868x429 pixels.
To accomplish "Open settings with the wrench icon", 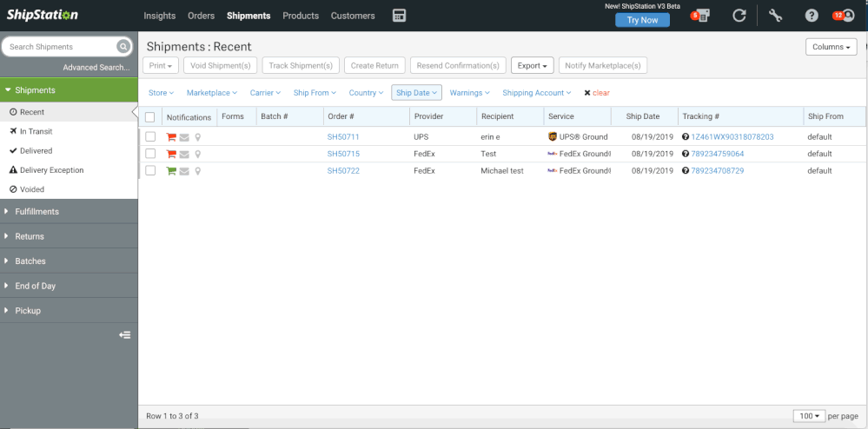I will point(776,16).
